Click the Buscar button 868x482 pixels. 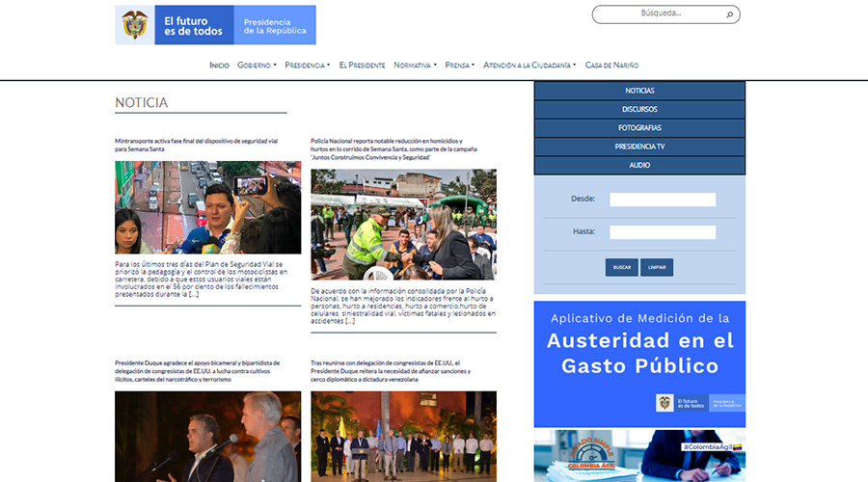[x=622, y=267]
